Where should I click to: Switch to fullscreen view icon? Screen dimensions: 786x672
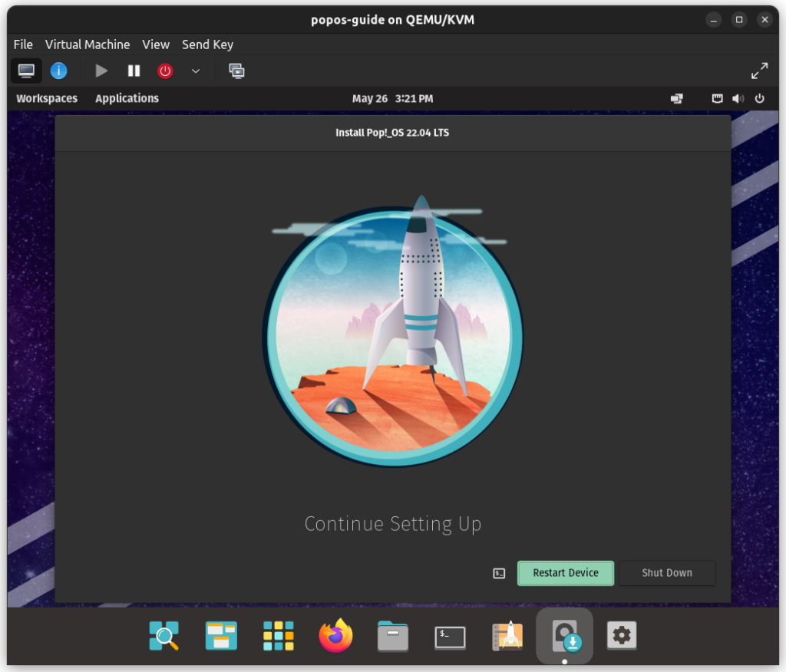759,71
